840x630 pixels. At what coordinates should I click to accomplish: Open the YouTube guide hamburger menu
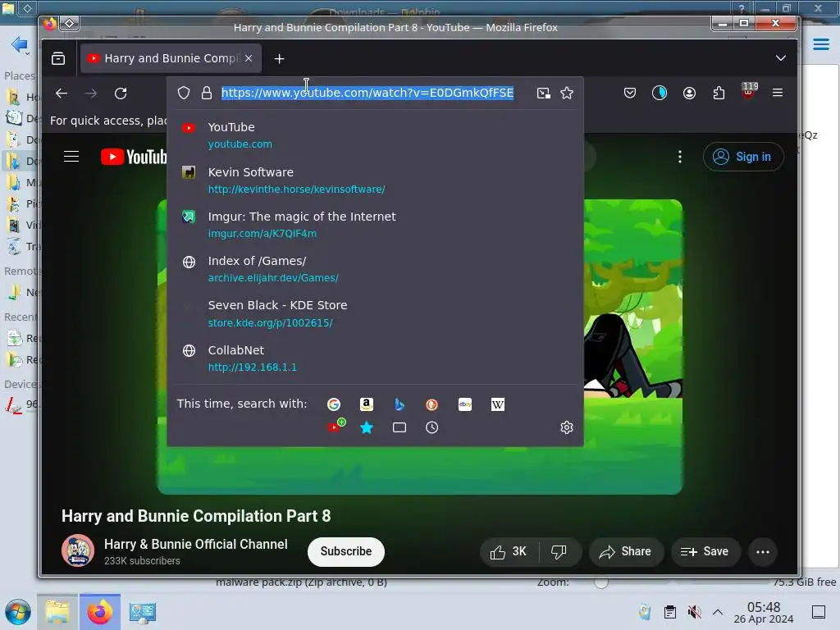71,157
